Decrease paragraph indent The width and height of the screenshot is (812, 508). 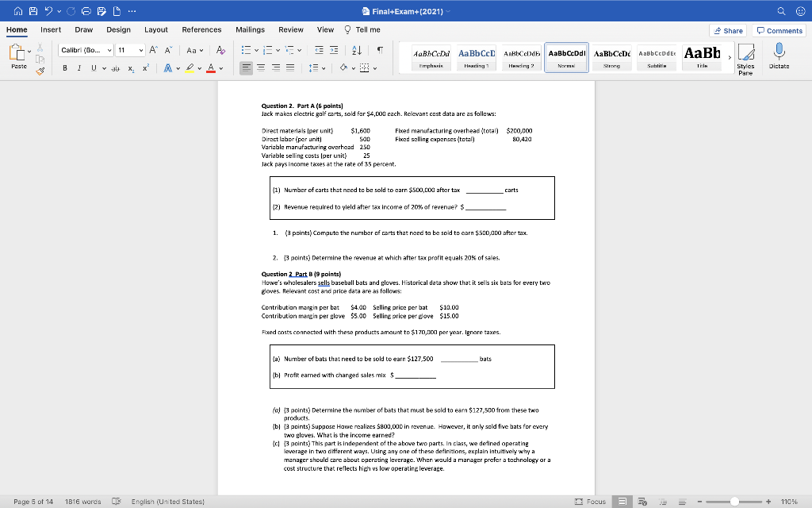(x=319, y=50)
